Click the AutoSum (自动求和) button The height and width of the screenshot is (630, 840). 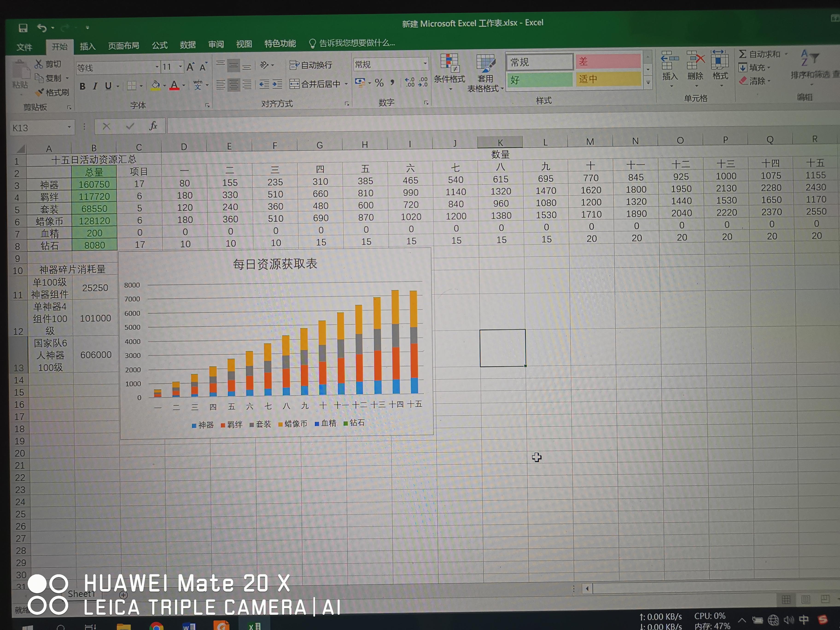tap(759, 54)
